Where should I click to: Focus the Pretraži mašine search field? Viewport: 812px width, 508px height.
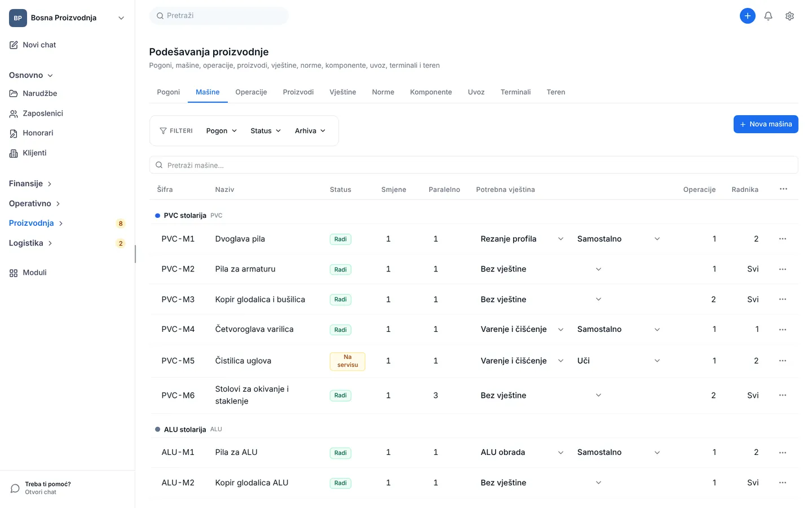click(474, 165)
